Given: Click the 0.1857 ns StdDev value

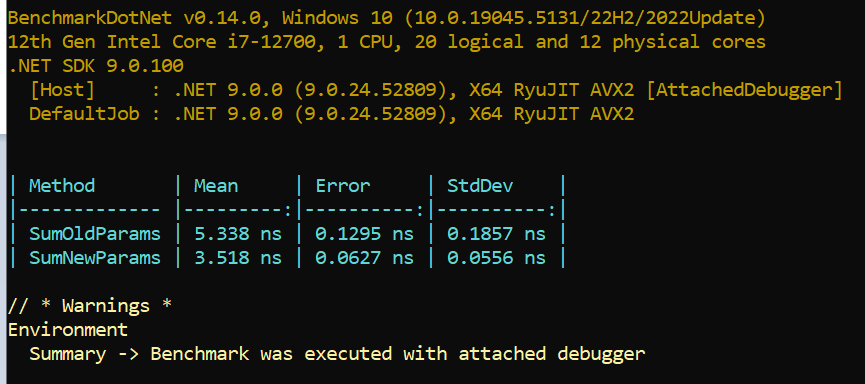Looking at the screenshot, I should tap(496, 234).
